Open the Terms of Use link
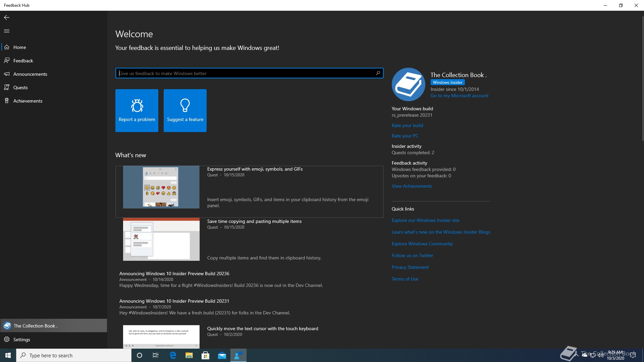The width and height of the screenshot is (644, 362). 405,279
